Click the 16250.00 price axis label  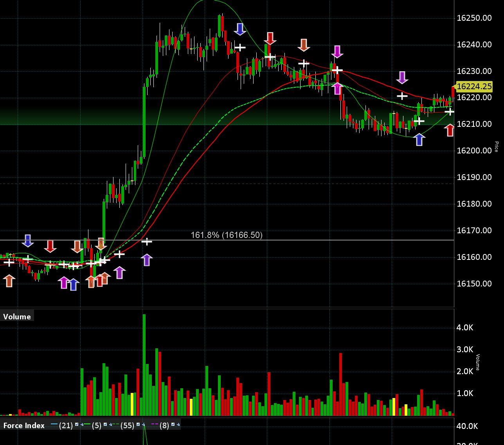tap(474, 18)
